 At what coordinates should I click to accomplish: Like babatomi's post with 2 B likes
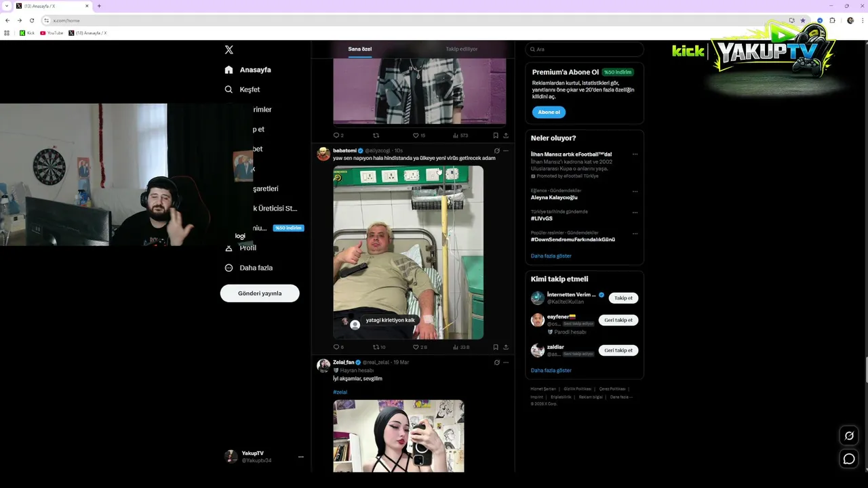(x=420, y=347)
